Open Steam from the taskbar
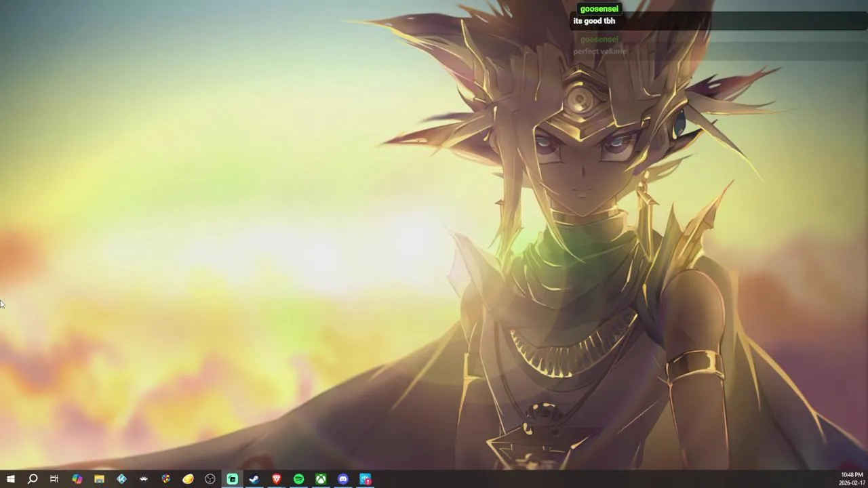868x488 pixels. tap(254, 479)
